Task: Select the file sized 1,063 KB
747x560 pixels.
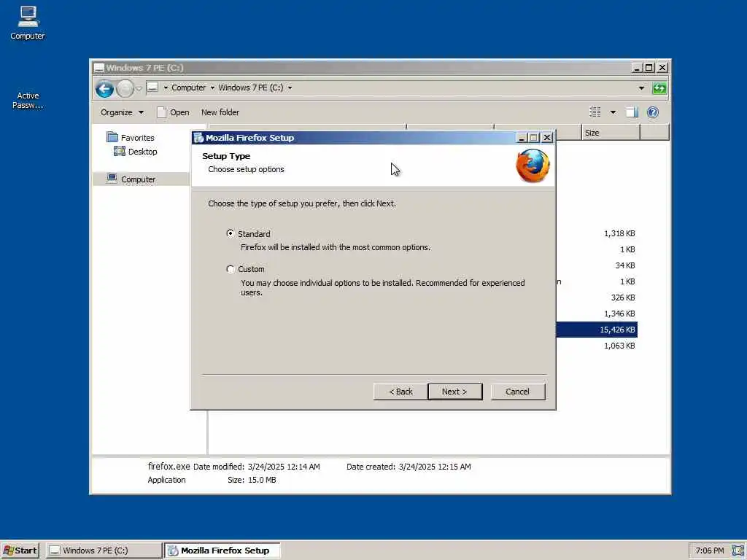Action: coord(619,346)
